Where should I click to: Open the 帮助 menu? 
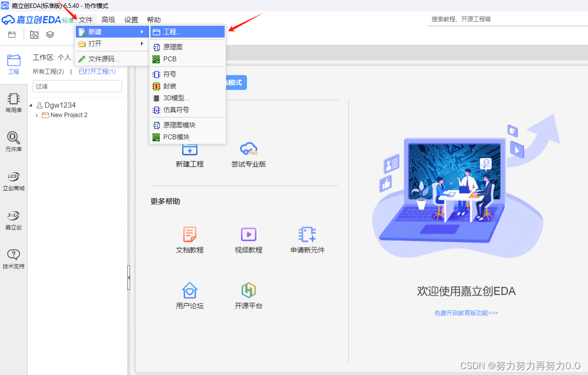[154, 20]
